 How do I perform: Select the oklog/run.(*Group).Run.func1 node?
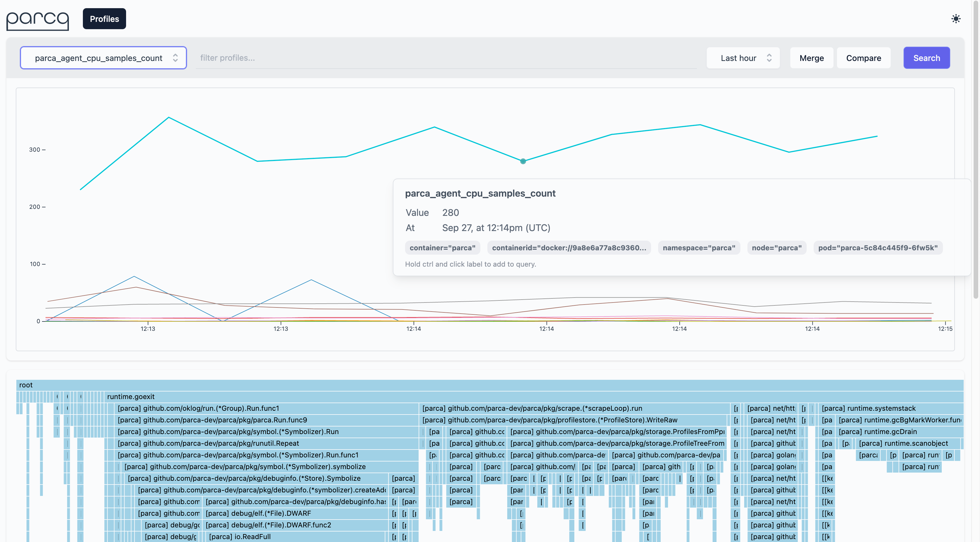coord(266,408)
